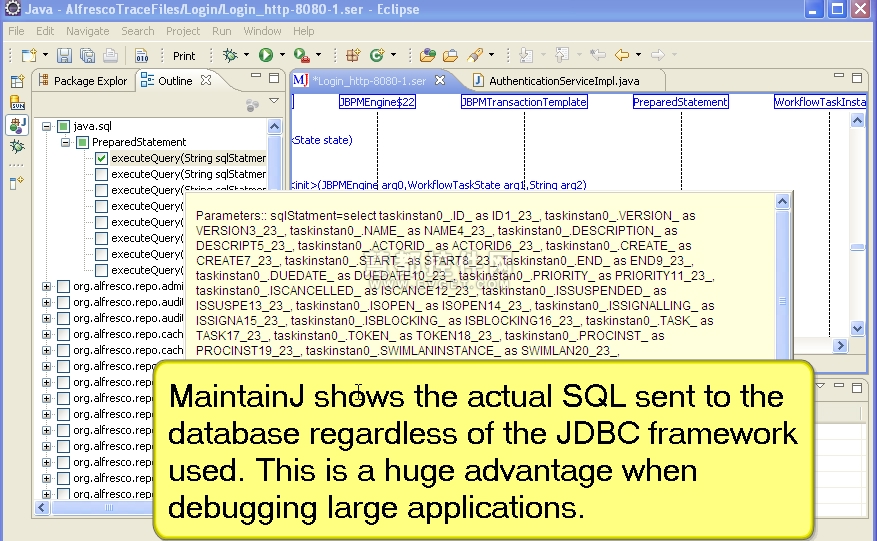This screenshot has width=877, height=541.
Task: Open the Window menu
Action: point(262,31)
